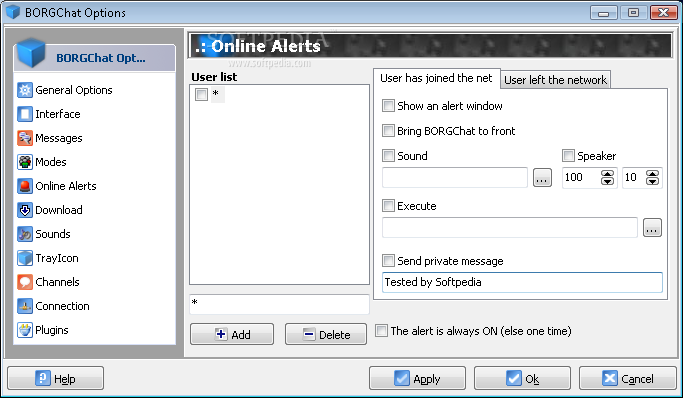
Task: Select the red Online Alerts siren icon
Action: [25, 186]
